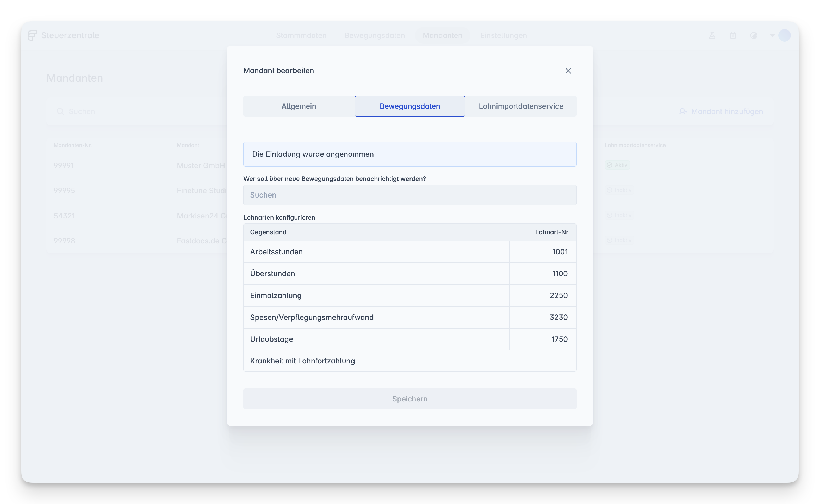Screen dimensions: 820x504
Task: Click the search magnifier icon in Mandanten list
Action: [60, 111]
